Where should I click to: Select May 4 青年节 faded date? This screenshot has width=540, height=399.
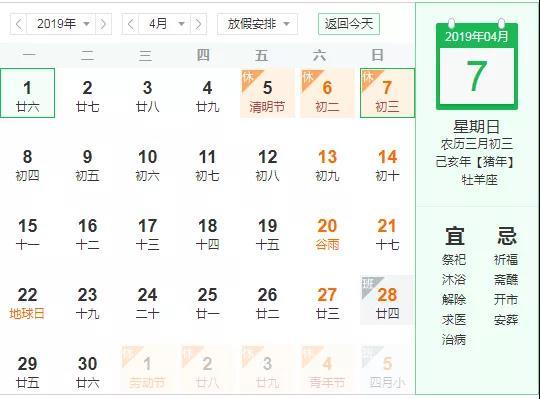tap(327, 371)
